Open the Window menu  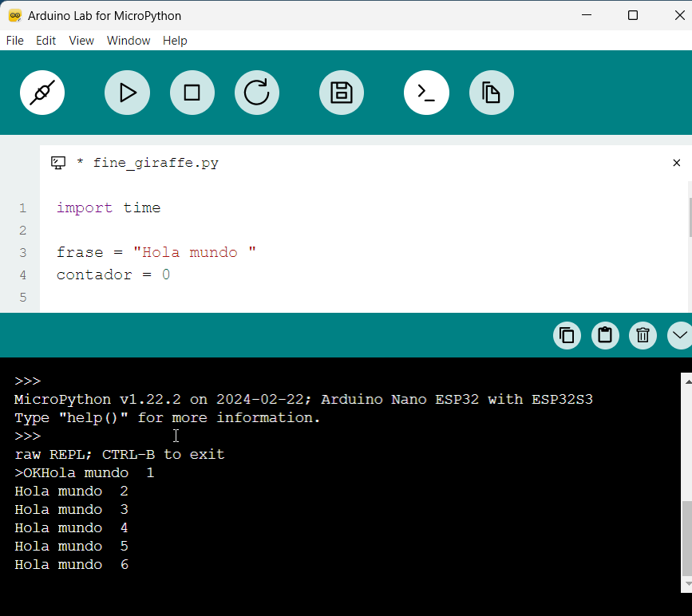tap(129, 41)
